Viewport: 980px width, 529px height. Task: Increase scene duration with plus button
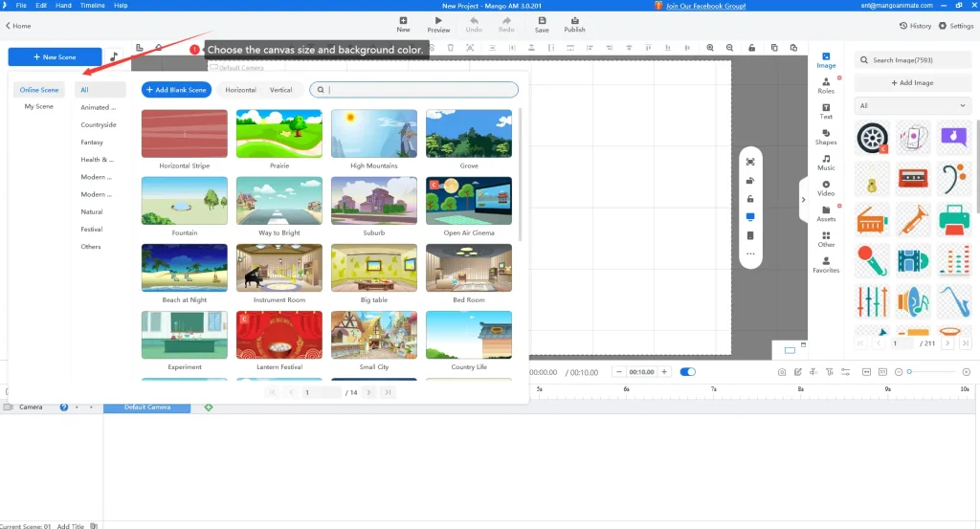click(664, 371)
